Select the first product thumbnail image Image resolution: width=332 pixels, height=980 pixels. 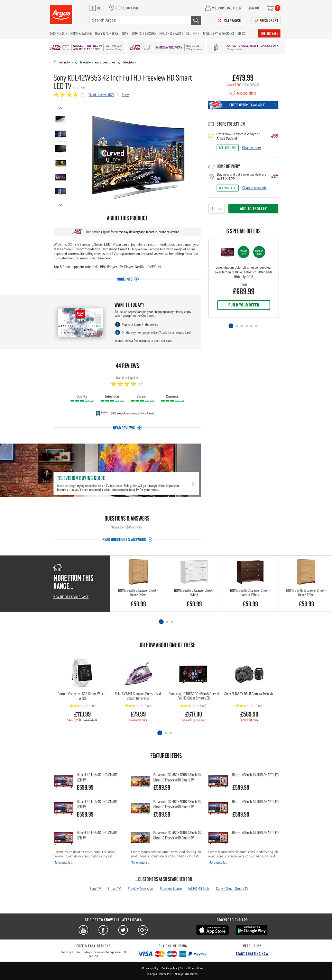[61, 119]
